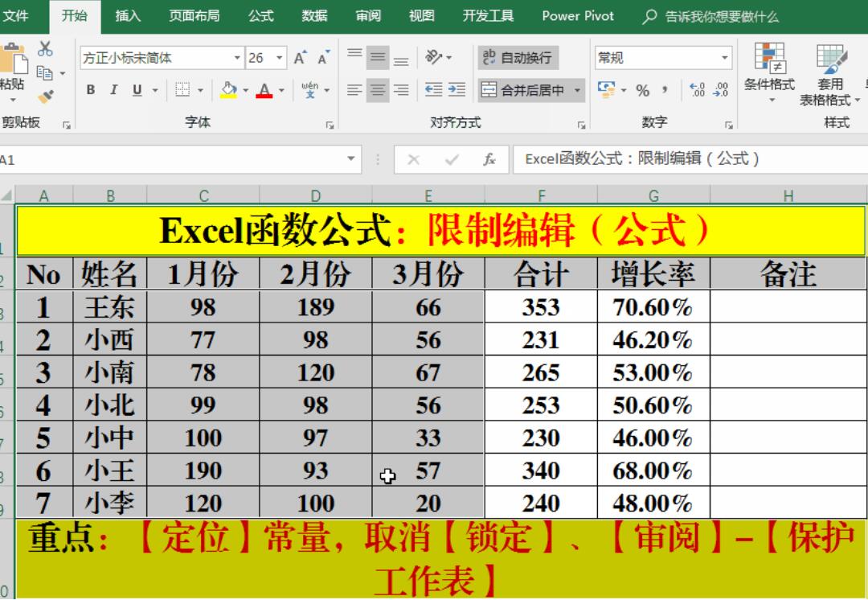Image resolution: width=868 pixels, height=600 pixels.
Task: Switch to the 插入 tab
Action: coord(128,15)
